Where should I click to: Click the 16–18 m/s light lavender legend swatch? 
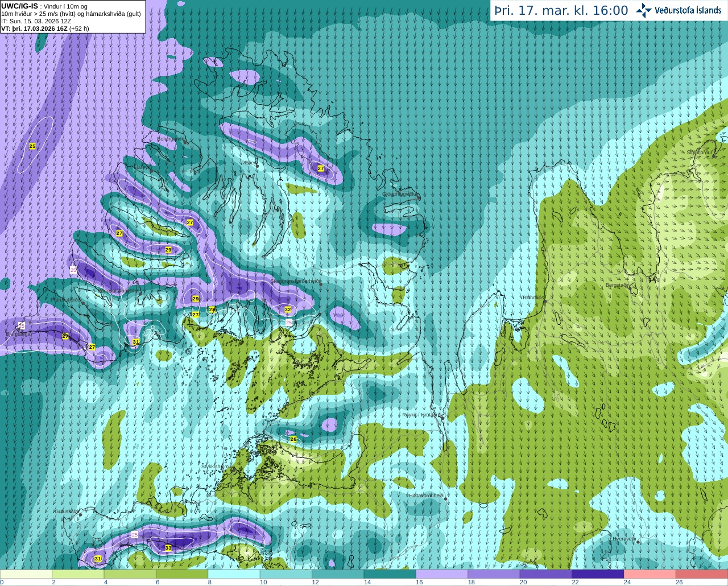point(441,574)
